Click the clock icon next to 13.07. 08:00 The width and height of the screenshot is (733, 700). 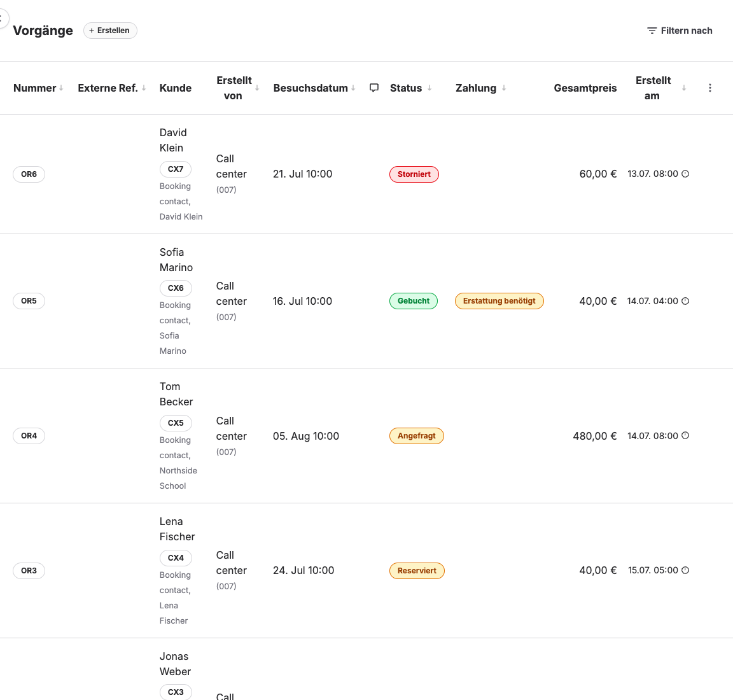coord(685,174)
